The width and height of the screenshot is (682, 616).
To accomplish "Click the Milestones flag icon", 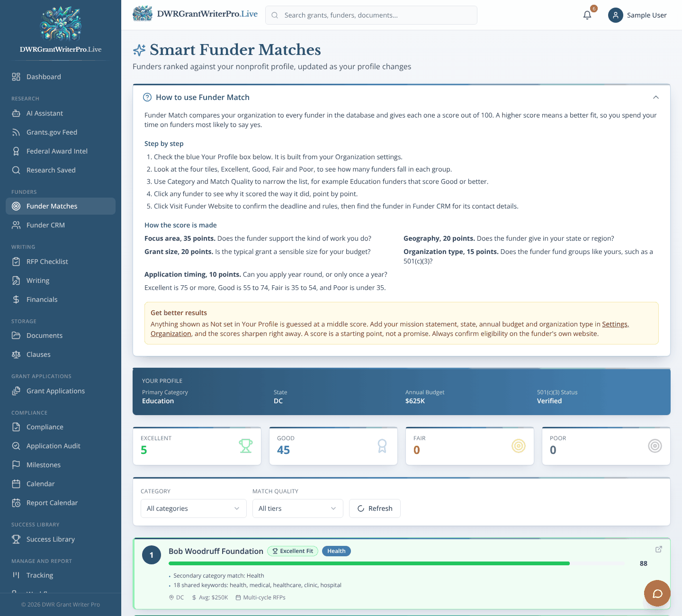I will [x=16, y=465].
